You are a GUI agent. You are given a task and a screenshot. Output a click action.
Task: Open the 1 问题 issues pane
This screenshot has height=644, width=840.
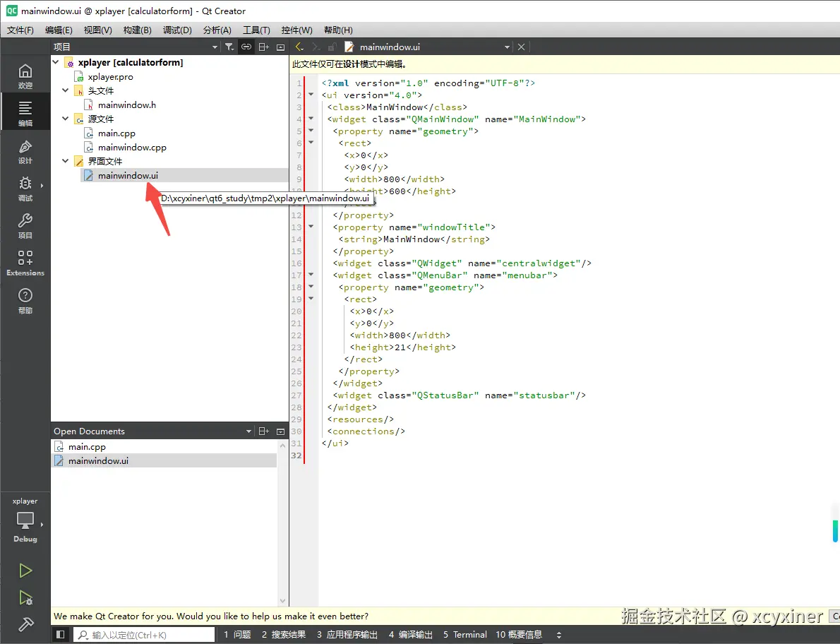click(237, 635)
